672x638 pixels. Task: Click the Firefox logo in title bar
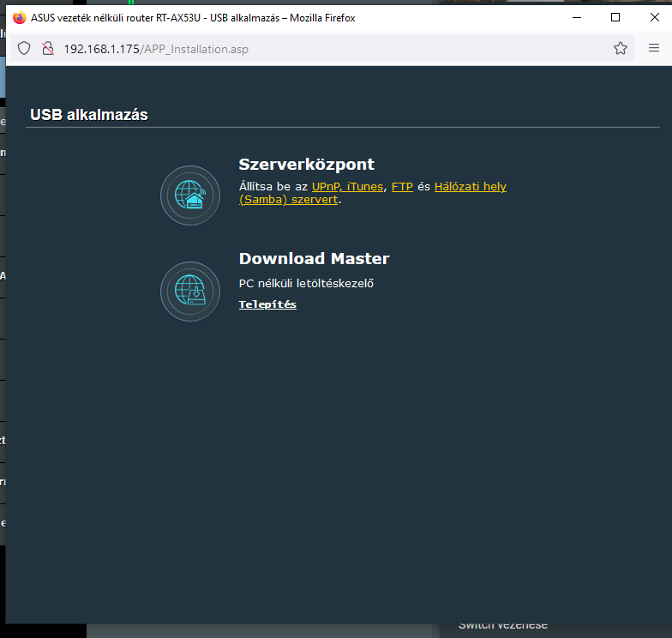pyautogui.click(x=19, y=17)
